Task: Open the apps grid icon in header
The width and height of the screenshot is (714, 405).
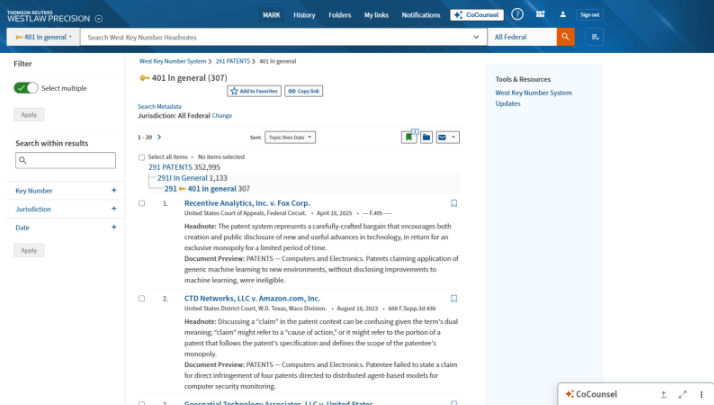Action: (540, 15)
